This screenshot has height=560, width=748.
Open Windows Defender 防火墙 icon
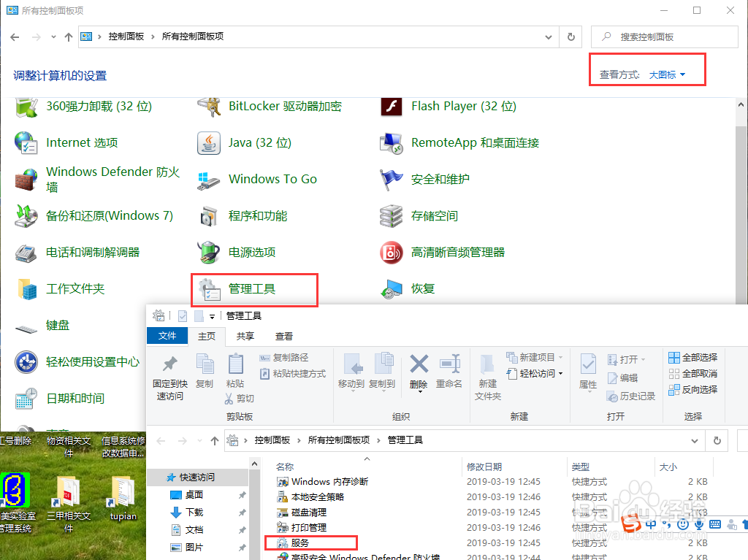(26, 180)
